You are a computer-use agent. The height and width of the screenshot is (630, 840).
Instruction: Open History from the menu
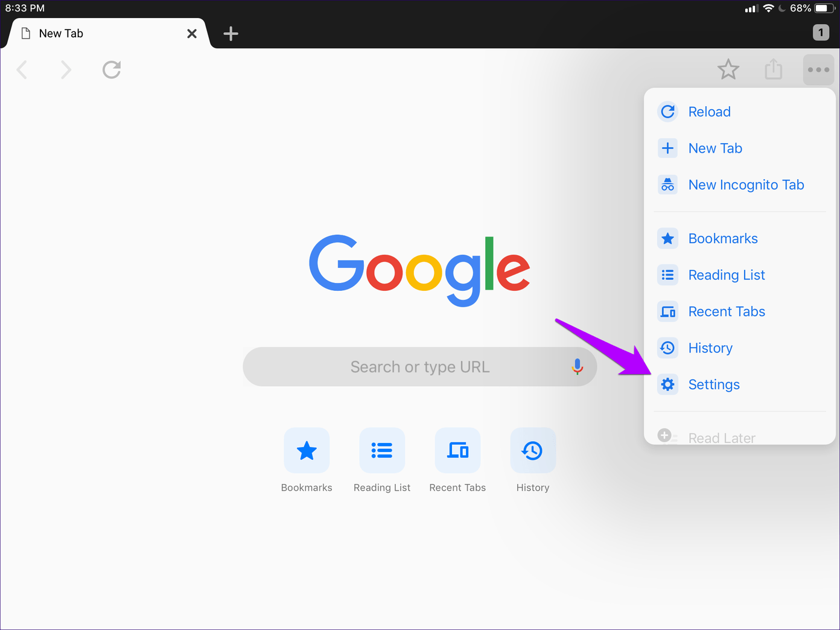[x=740, y=348]
